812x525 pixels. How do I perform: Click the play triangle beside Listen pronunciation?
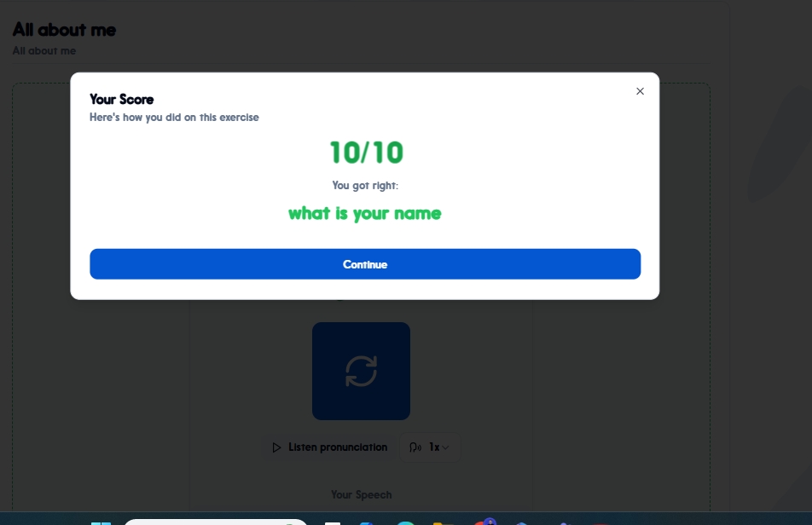(x=276, y=447)
